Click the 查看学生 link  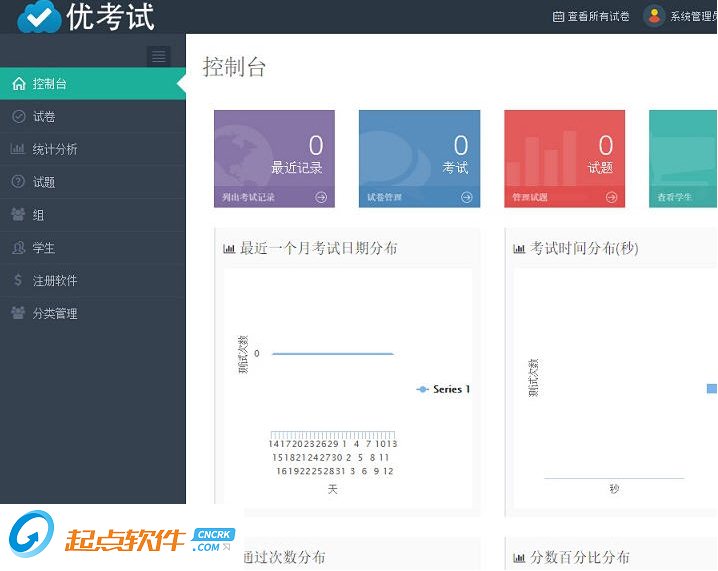674,197
